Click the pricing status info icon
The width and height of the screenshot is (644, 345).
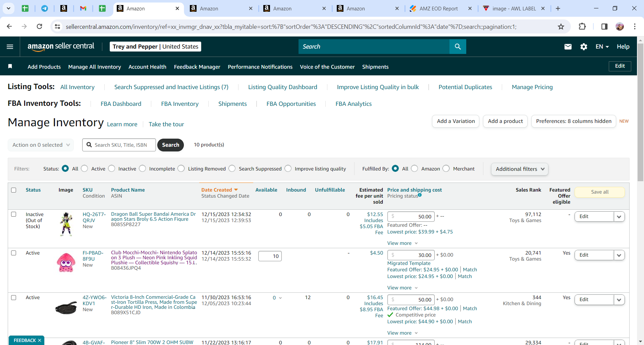click(x=420, y=195)
